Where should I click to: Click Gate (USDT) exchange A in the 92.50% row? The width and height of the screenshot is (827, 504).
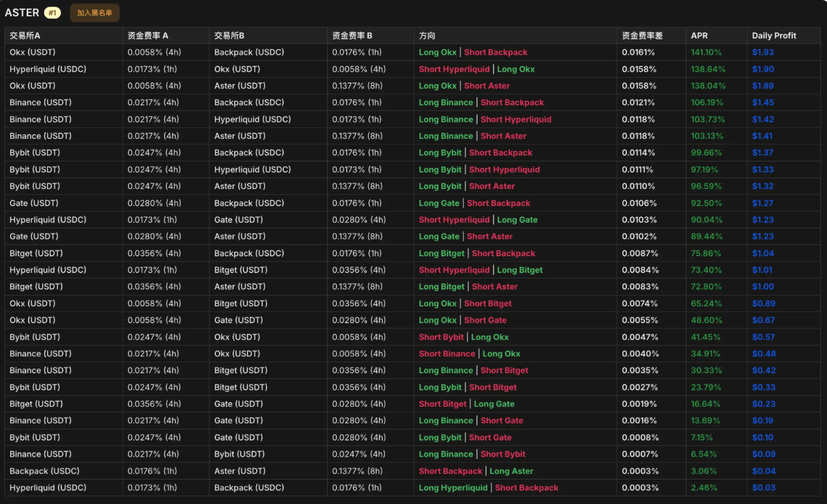34,203
